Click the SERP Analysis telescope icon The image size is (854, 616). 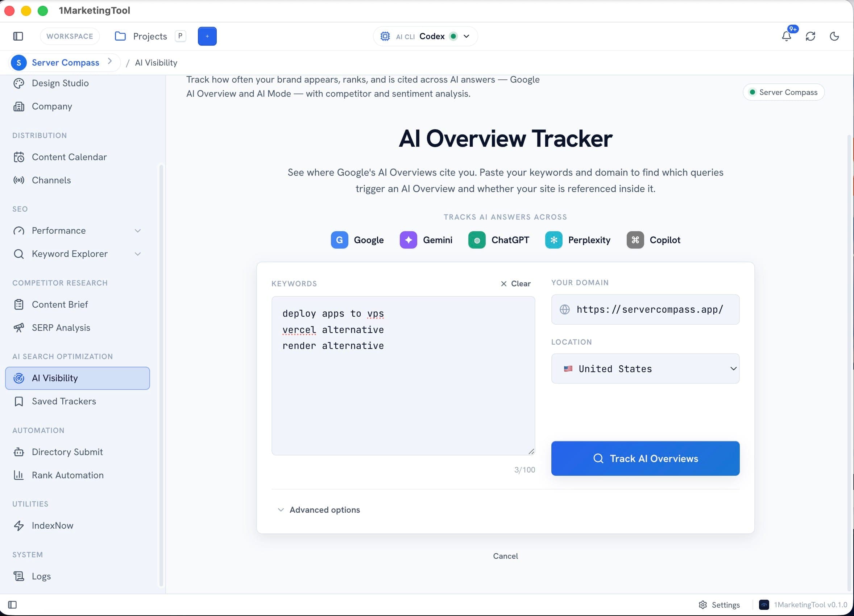tap(19, 328)
